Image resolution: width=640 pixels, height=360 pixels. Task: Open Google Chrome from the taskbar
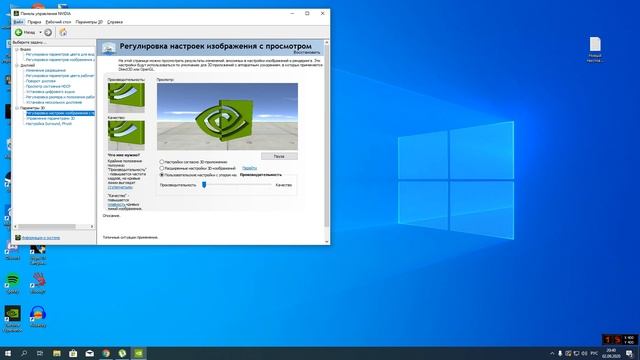click(x=106, y=353)
